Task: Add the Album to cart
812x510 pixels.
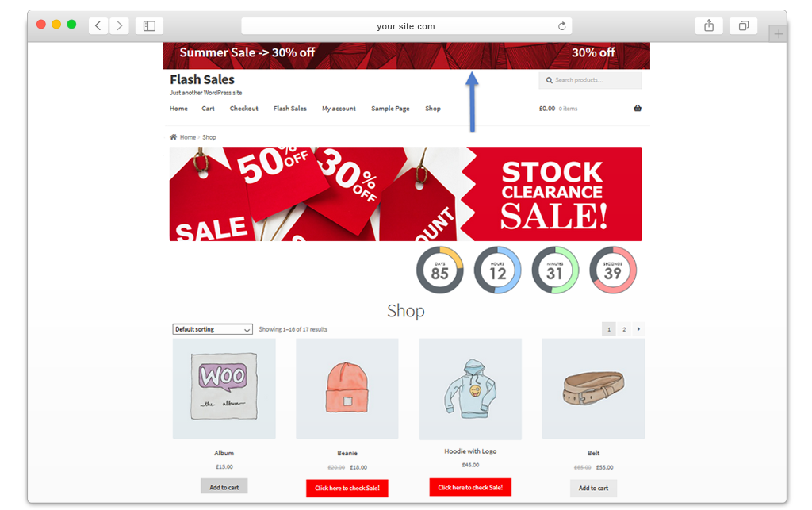Action: coord(224,487)
